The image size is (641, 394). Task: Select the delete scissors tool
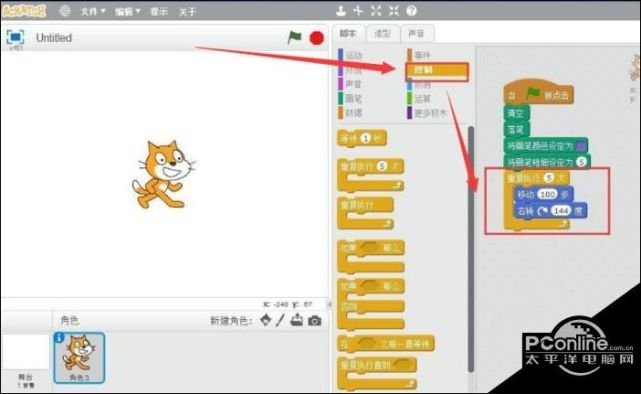point(358,11)
